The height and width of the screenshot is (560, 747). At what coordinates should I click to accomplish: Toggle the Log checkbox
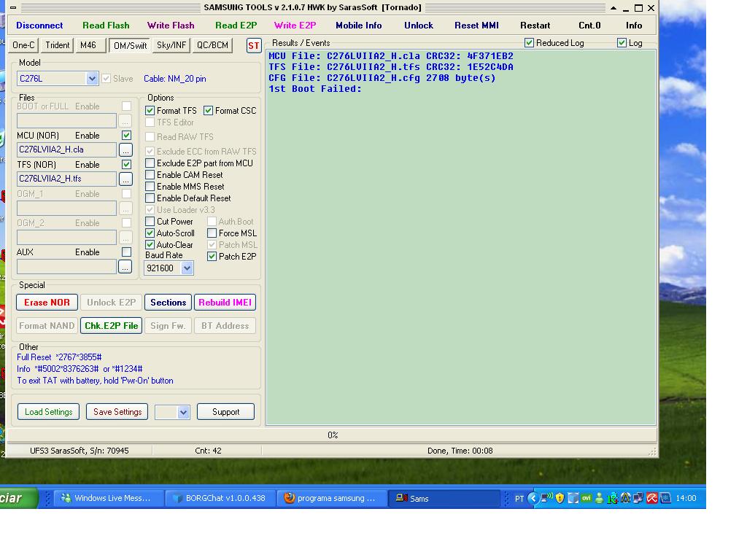coord(622,43)
